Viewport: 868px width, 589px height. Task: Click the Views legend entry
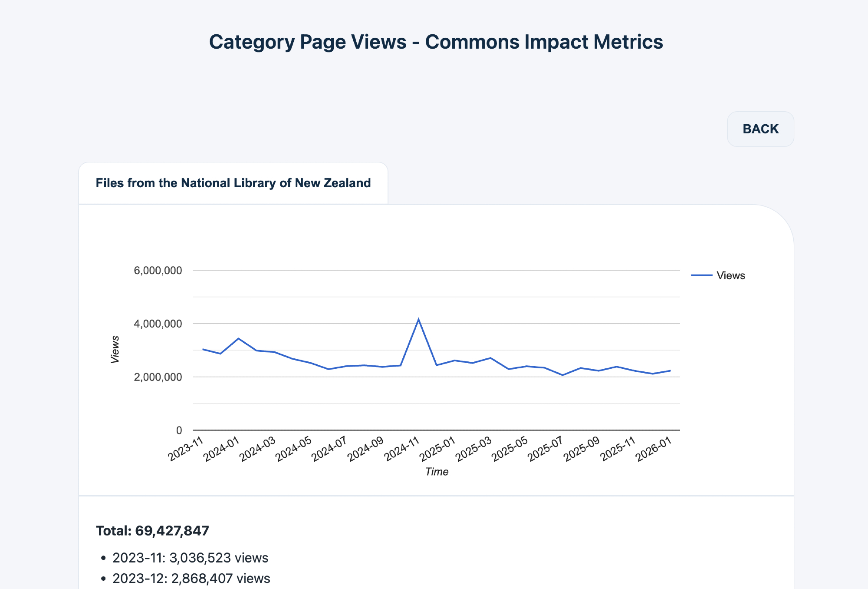730,275
